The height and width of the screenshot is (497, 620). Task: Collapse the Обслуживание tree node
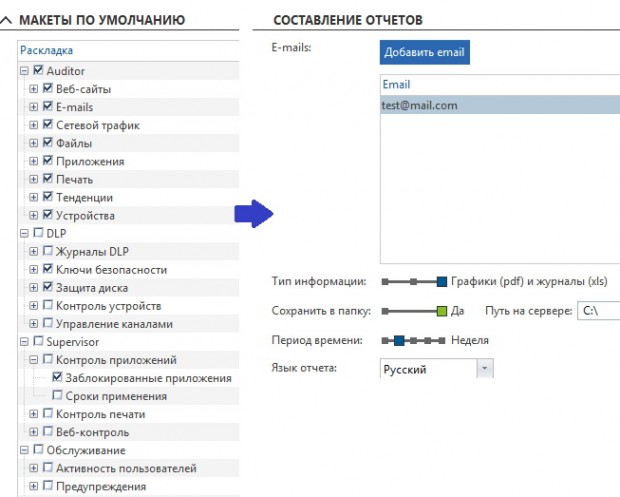[x=24, y=450]
